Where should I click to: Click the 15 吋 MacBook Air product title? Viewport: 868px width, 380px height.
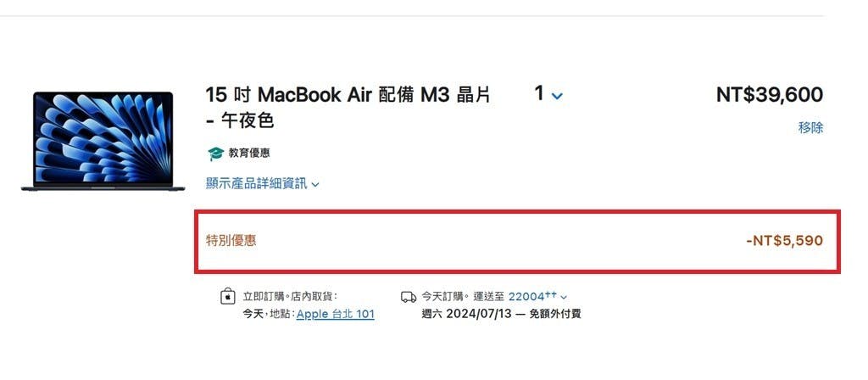click(348, 108)
